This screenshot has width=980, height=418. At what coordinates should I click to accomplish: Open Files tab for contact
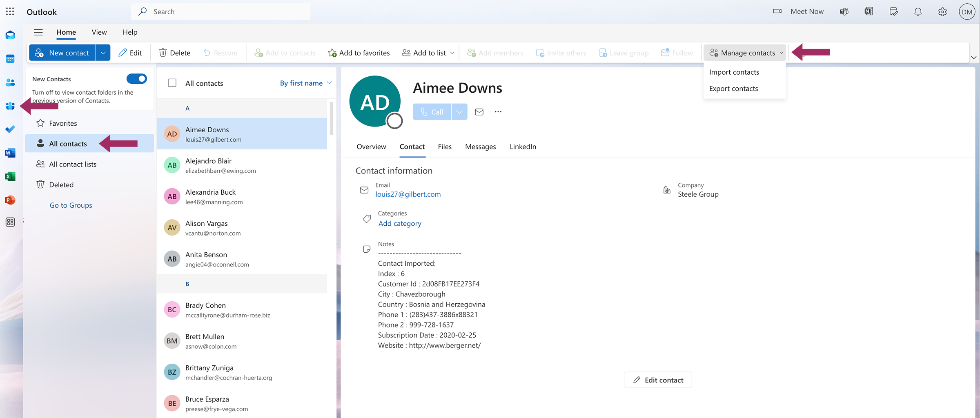pyautogui.click(x=445, y=147)
